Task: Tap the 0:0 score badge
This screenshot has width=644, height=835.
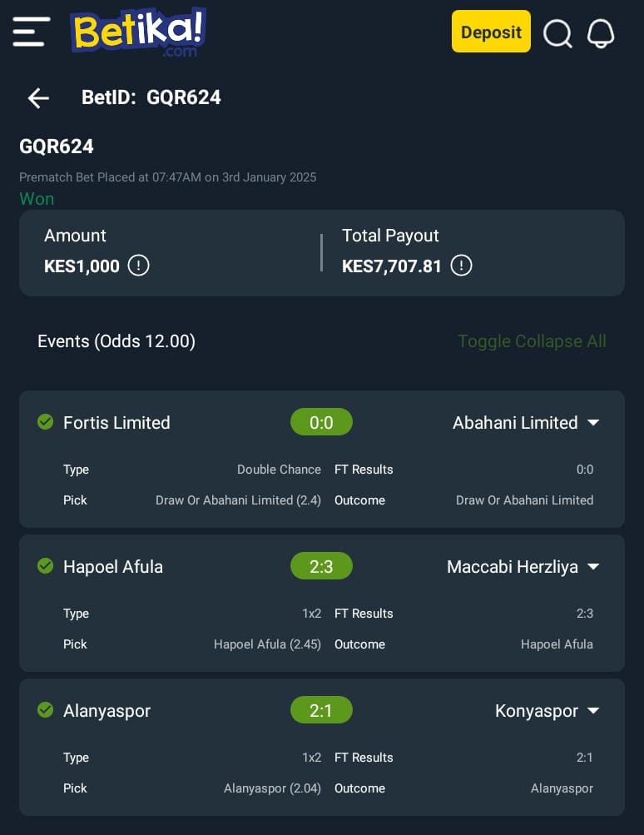Action: click(321, 422)
